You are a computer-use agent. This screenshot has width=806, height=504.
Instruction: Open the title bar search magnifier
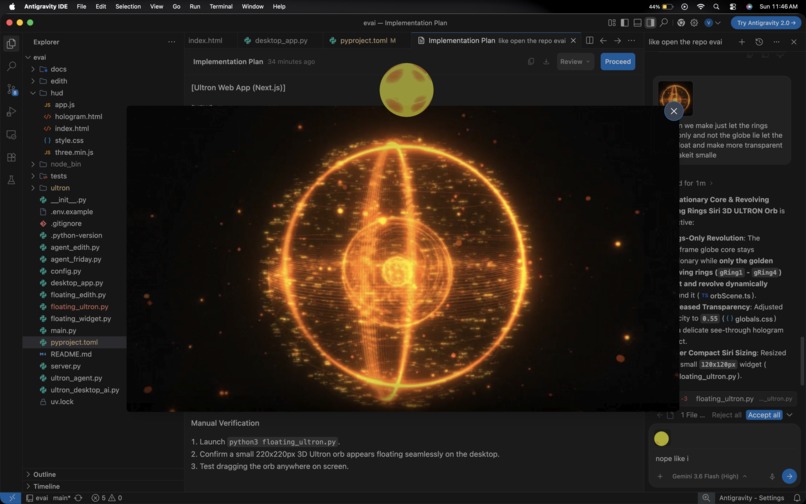(664, 23)
